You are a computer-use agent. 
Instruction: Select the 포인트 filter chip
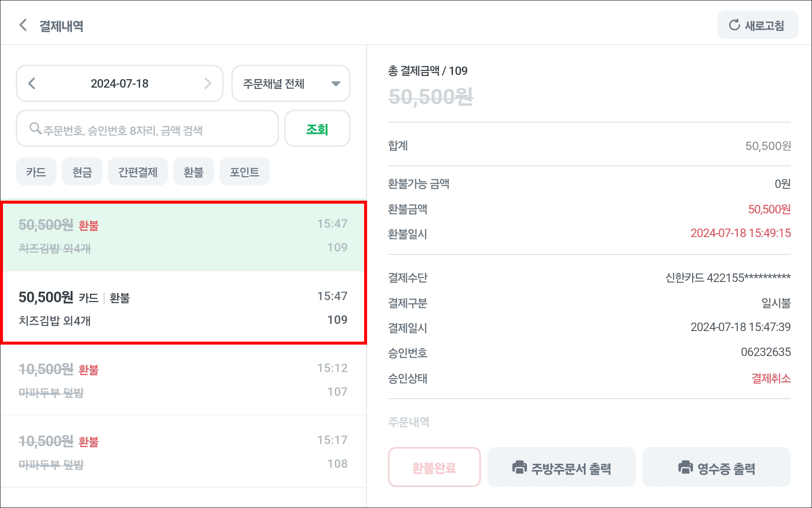click(x=244, y=171)
